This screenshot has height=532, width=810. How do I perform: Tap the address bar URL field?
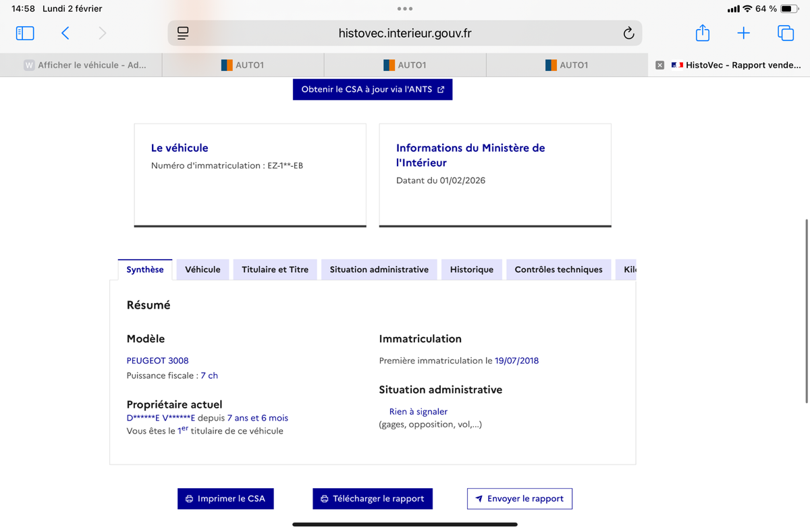(x=405, y=33)
